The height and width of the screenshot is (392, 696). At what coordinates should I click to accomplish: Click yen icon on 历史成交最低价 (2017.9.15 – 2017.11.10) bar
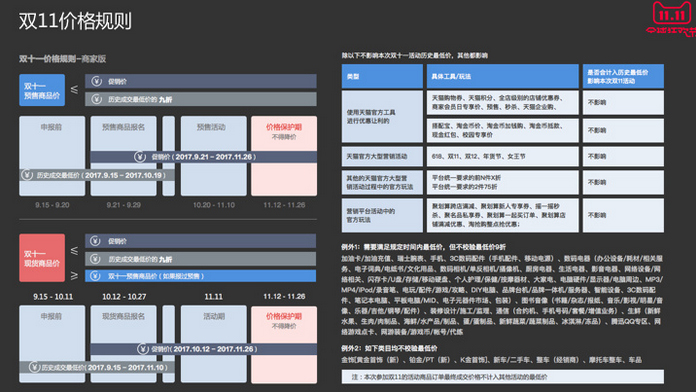coord(34,367)
